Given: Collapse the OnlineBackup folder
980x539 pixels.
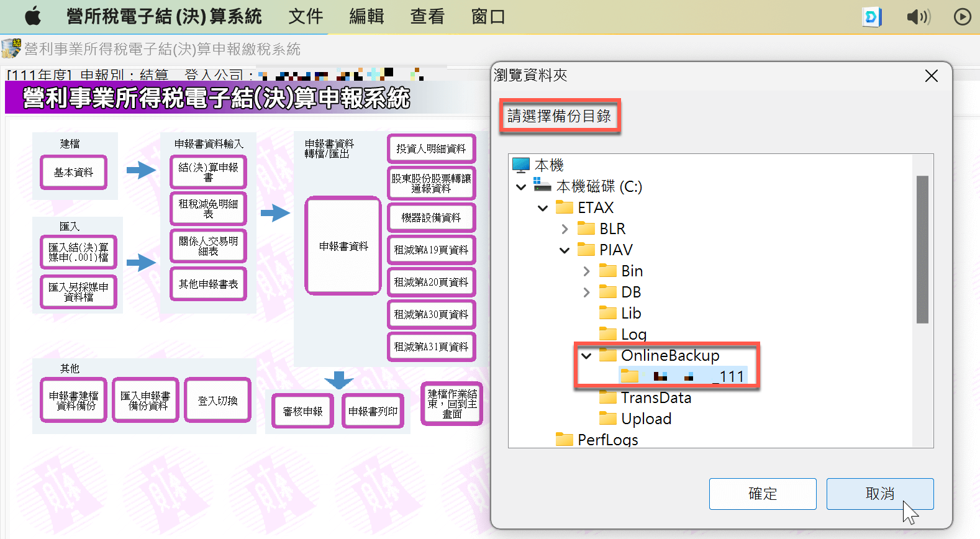Looking at the screenshot, I should click(x=586, y=356).
